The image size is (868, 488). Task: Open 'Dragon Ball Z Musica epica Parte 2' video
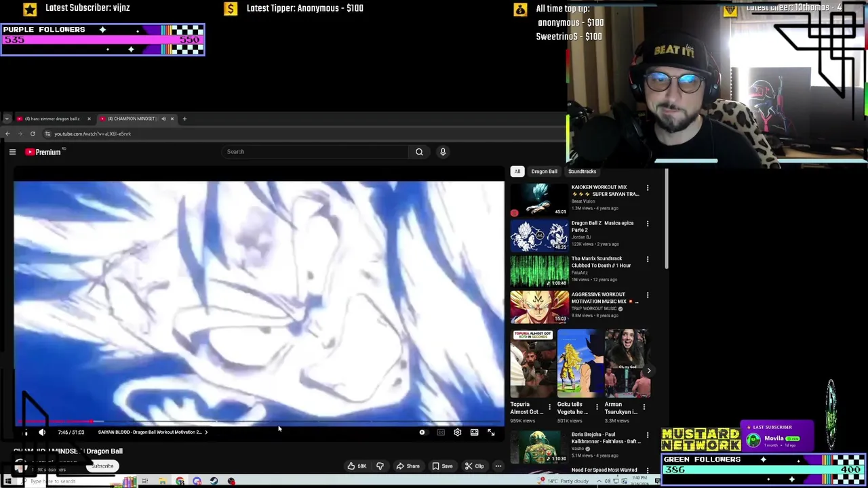click(540, 235)
